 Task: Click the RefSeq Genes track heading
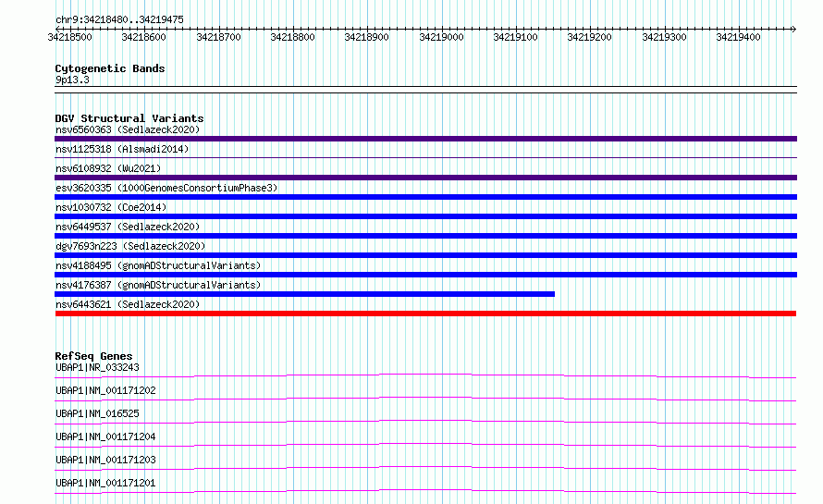pyautogui.click(x=93, y=356)
